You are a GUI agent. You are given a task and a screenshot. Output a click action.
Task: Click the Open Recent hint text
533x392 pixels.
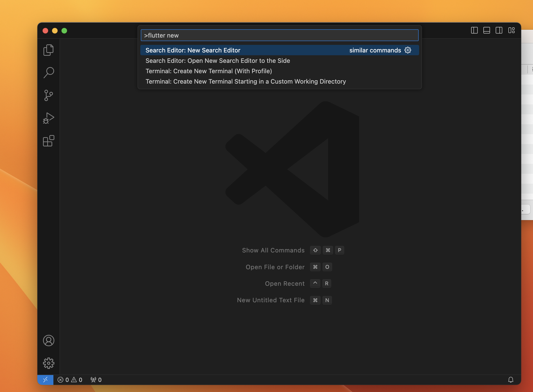click(x=285, y=284)
